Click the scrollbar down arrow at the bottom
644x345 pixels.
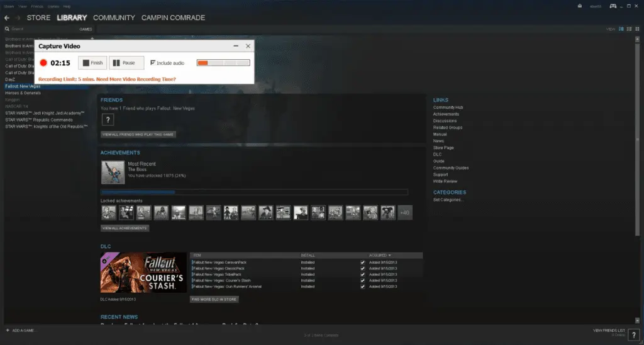638,320
